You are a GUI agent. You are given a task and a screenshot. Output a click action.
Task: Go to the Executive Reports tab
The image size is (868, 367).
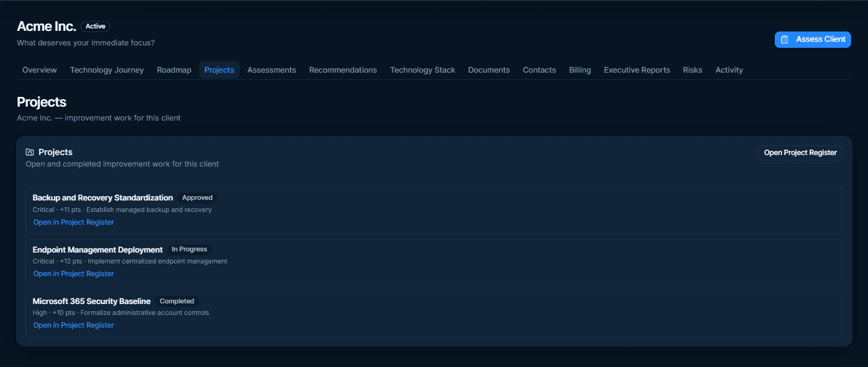637,70
